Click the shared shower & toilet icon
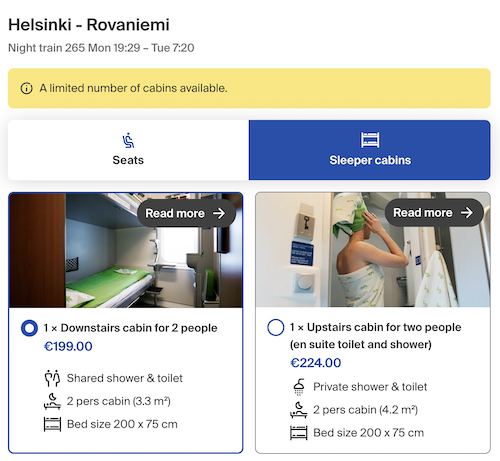Image resolution: width=500 pixels, height=461 pixels. pyautogui.click(x=52, y=378)
